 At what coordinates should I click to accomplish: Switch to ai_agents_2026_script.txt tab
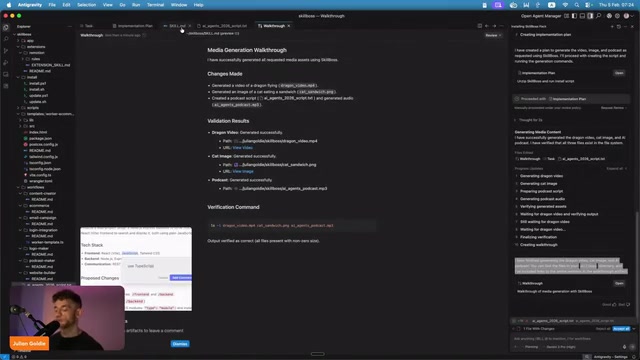point(224,26)
